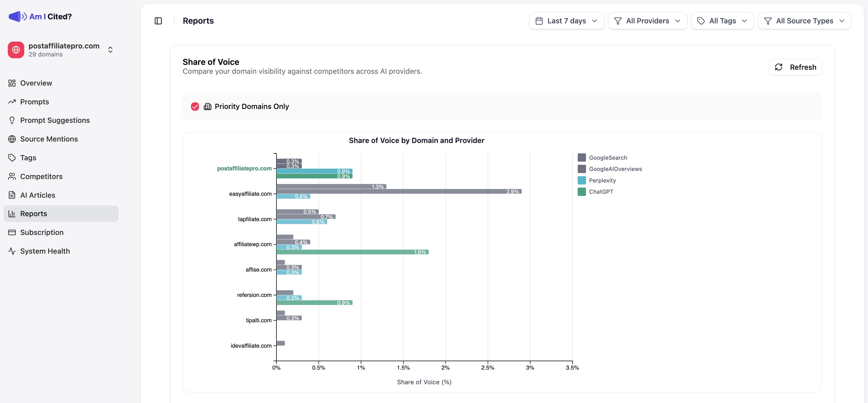Switch to the Reports section
Screen dimensions: 868x403
tap(33, 213)
